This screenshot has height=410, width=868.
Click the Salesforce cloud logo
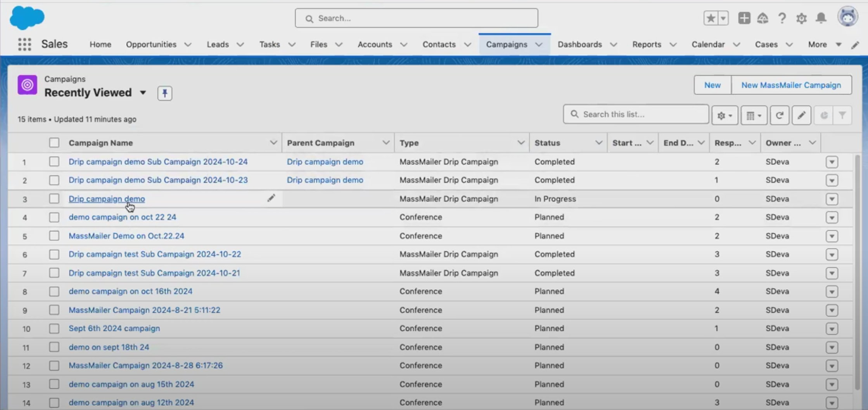pyautogui.click(x=27, y=18)
